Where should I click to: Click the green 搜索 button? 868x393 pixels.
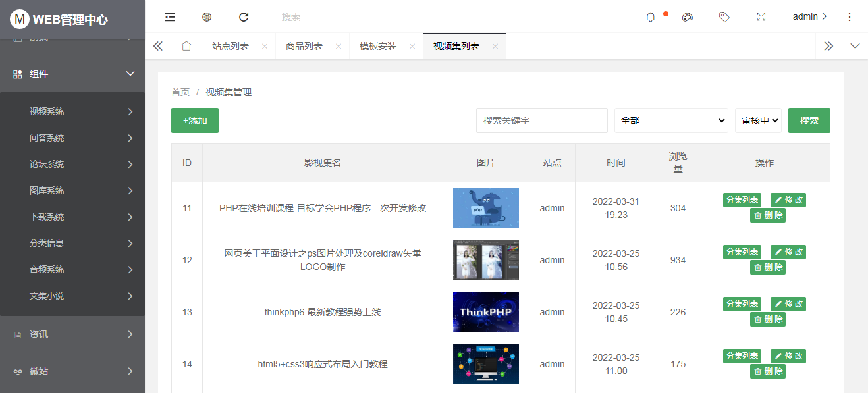coord(809,120)
